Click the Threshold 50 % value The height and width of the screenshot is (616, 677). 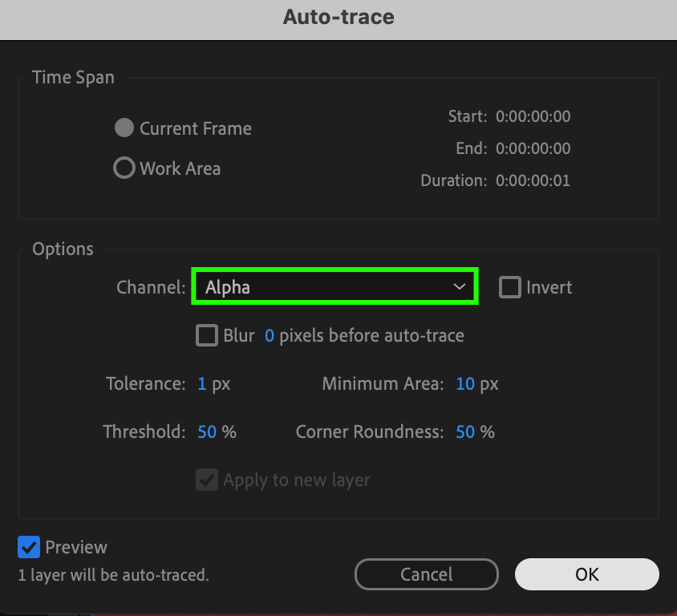(x=207, y=432)
